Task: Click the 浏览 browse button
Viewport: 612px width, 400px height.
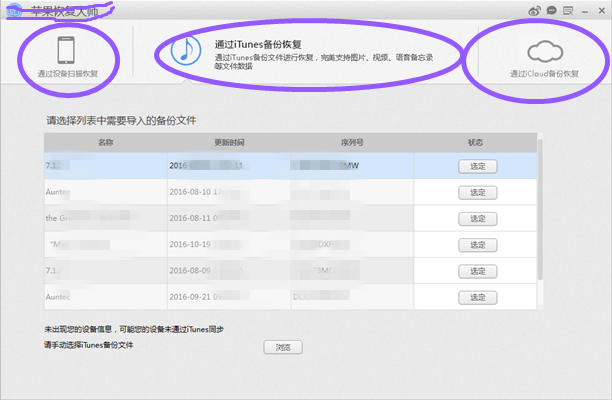Action: tap(283, 347)
